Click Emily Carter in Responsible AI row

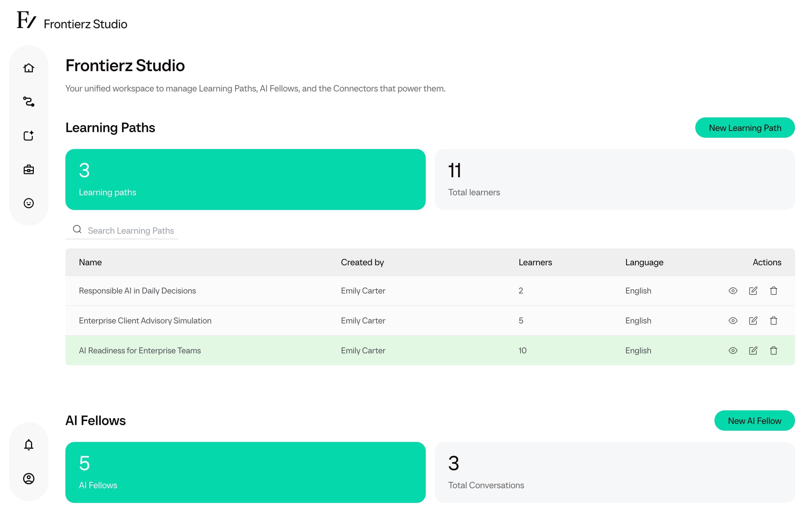[363, 291]
